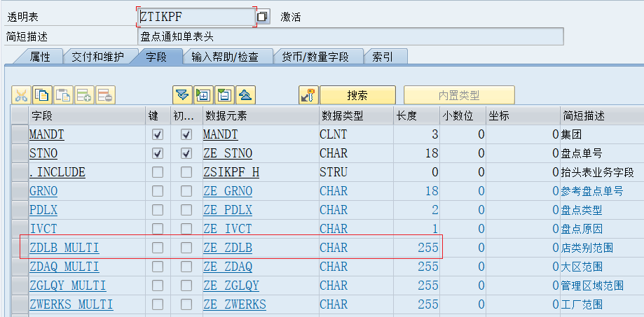Click the expand all includes icon

[x=182, y=95]
